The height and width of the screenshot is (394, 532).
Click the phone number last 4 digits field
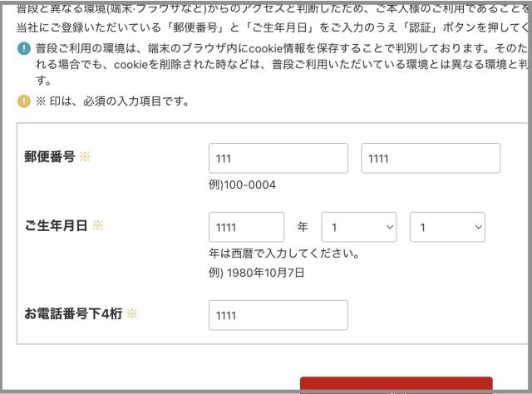pos(278,315)
